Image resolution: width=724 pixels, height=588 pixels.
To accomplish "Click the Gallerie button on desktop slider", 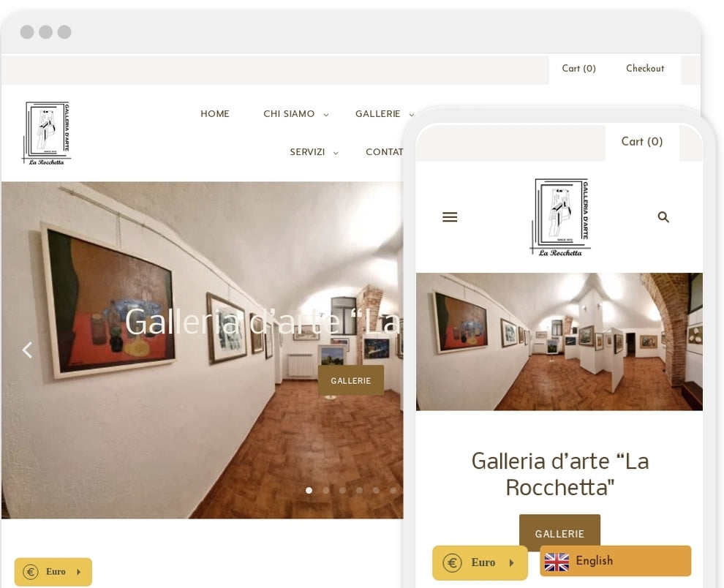I will coord(351,380).
